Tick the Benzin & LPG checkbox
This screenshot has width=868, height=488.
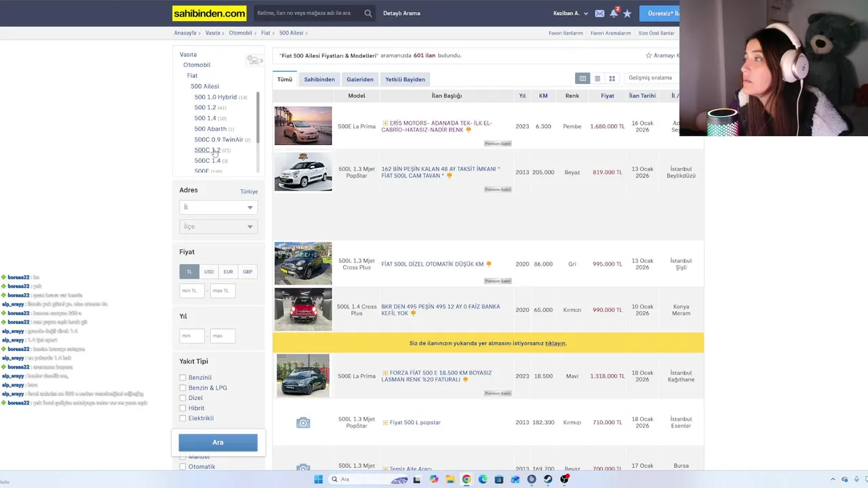click(182, 388)
